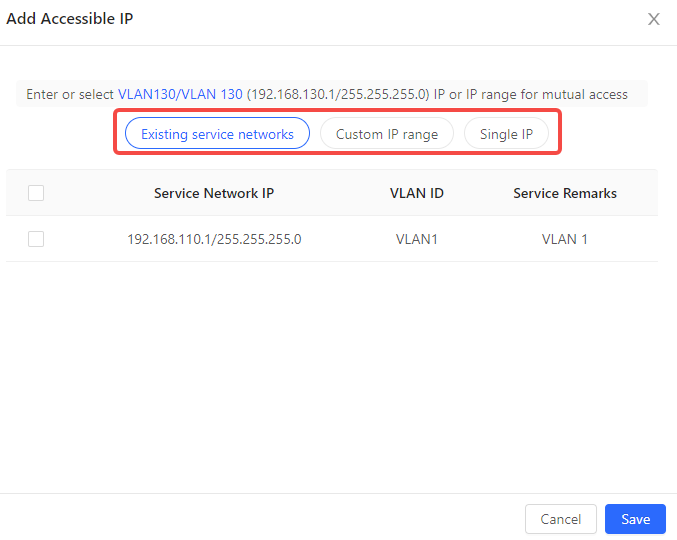Switch to the Custom IP range tab

point(386,134)
